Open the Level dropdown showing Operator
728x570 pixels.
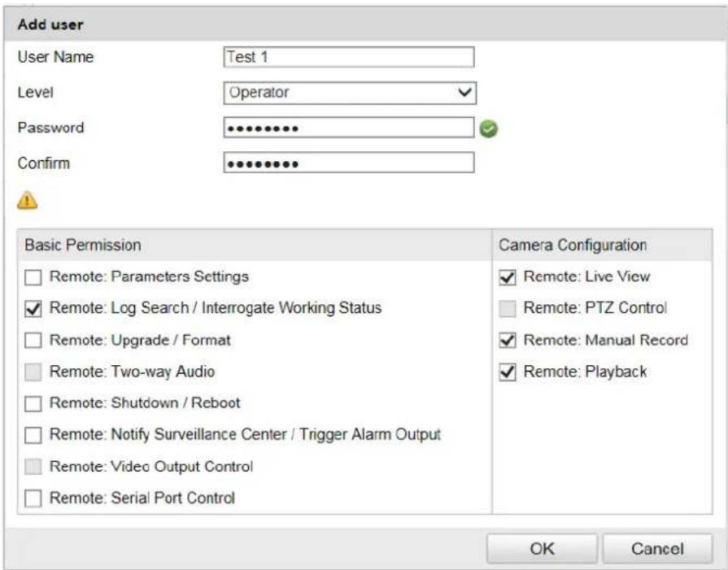(350, 93)
